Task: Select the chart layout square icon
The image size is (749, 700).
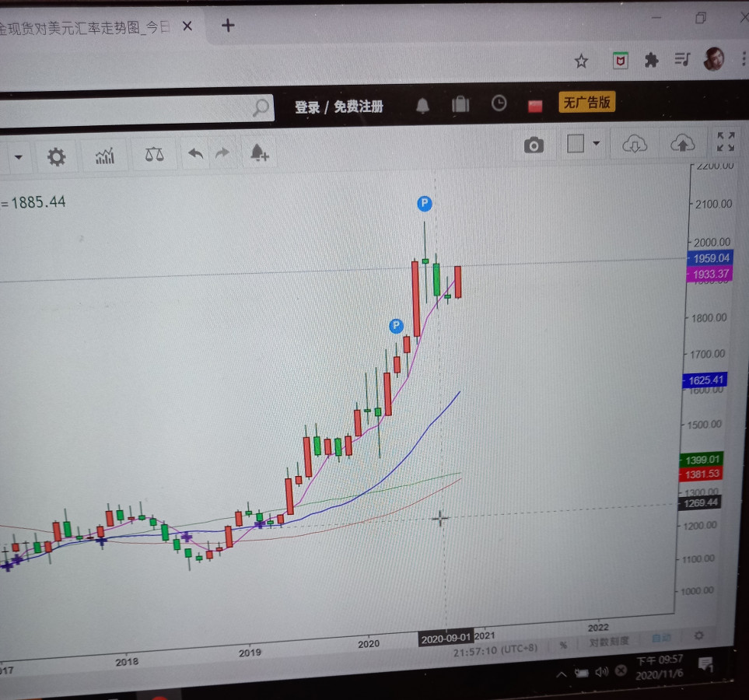Action: (575, 143)
